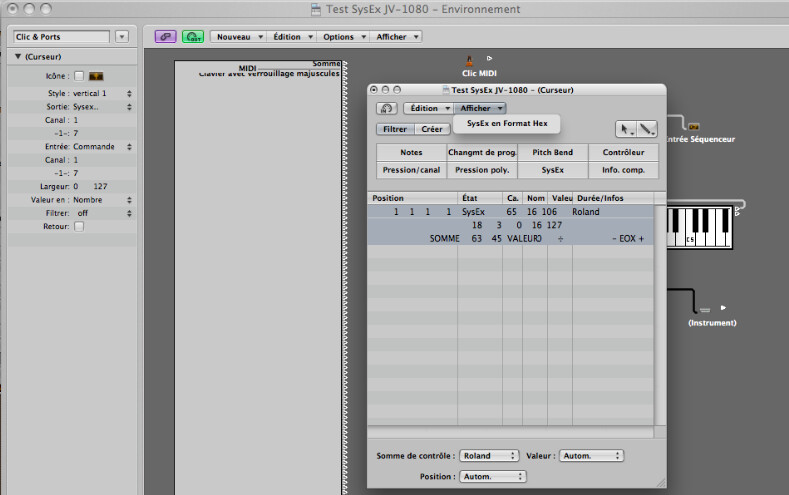Viewport: 789px width, 495px height.
Task: Toggle the purple link icon in Environment toolbar
Action: pyautogui.click(x=165, y=37)
